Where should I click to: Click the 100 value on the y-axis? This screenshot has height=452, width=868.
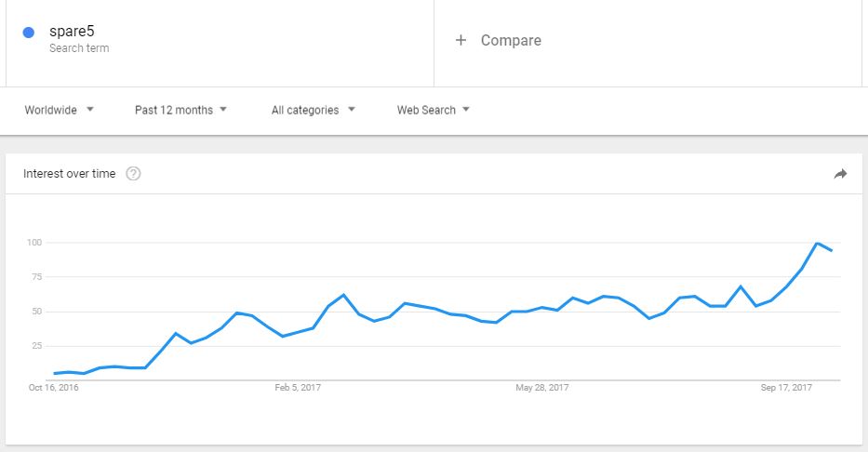click(34, 243)
